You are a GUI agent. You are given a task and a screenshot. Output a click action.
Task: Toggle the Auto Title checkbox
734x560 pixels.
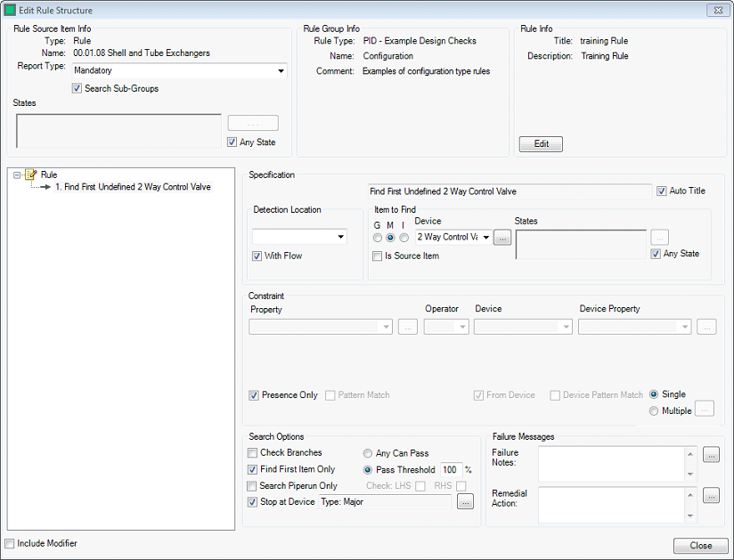[x=661, y=191]
